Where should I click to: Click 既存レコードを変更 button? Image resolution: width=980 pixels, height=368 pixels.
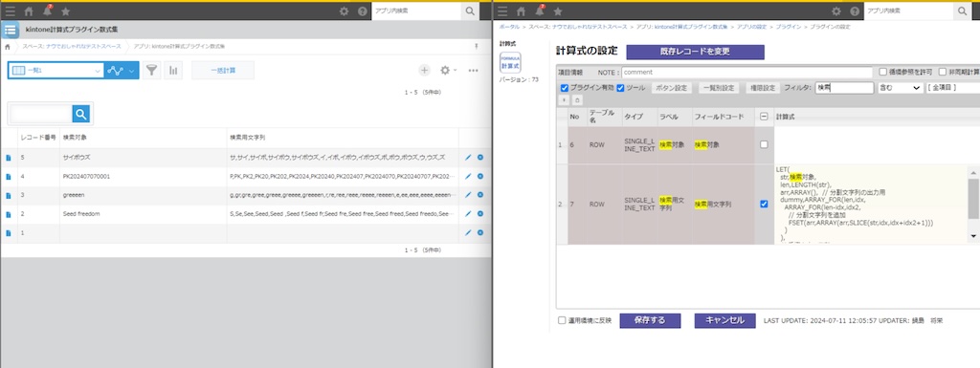pyautogui.click(x=695, y=52)
